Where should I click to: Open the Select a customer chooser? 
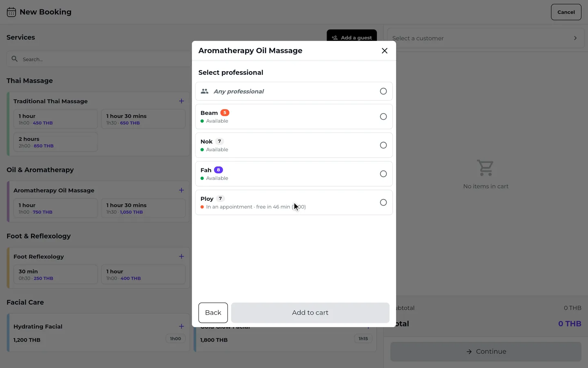click(486, 38)
